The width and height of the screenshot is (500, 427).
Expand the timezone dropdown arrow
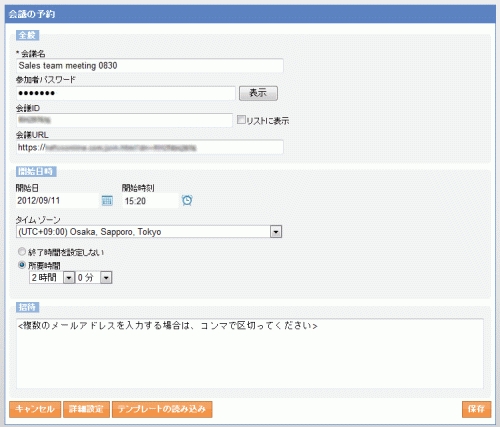[276, 232]
